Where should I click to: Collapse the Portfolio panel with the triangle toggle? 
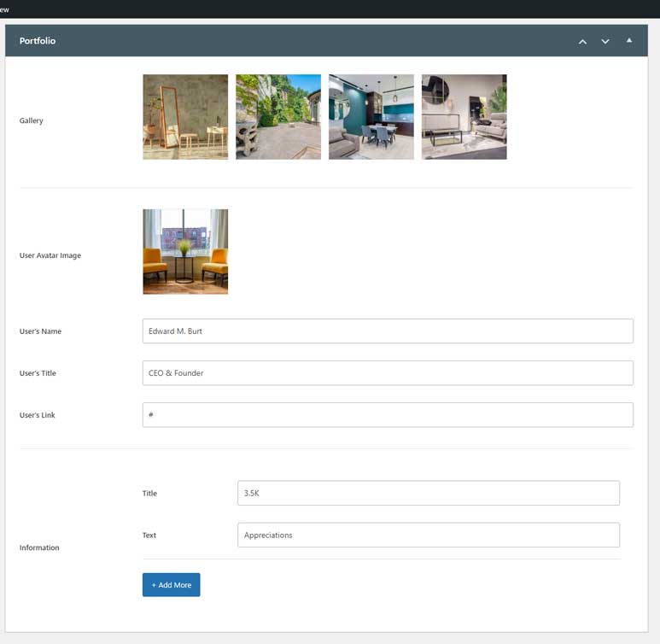[629, 40]
